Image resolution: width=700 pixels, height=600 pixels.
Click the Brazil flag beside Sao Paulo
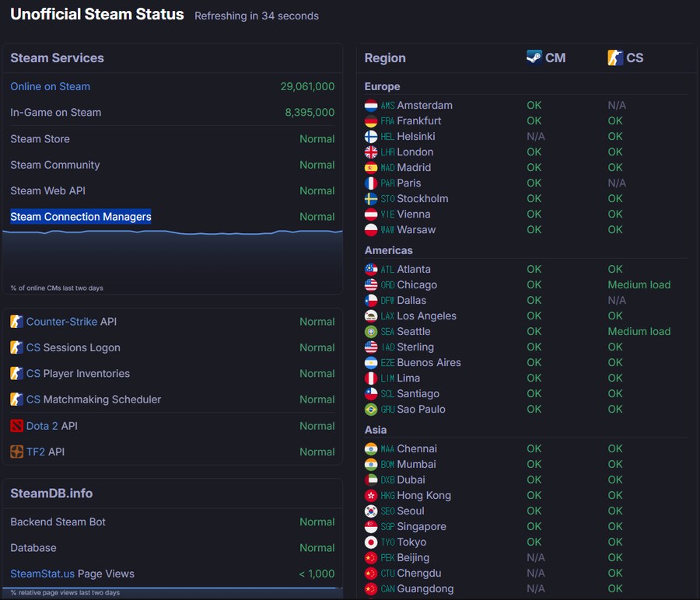point(371,410)
